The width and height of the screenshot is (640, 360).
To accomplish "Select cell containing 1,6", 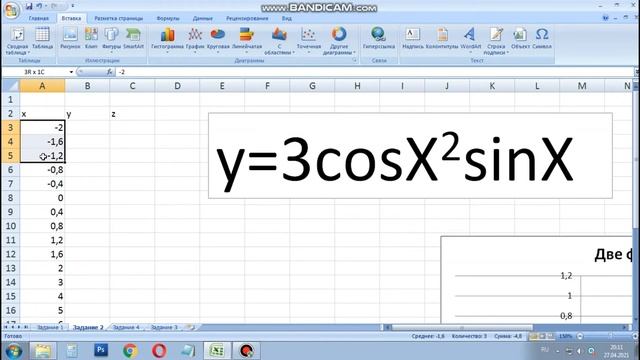I will click(x=42, y=254).
